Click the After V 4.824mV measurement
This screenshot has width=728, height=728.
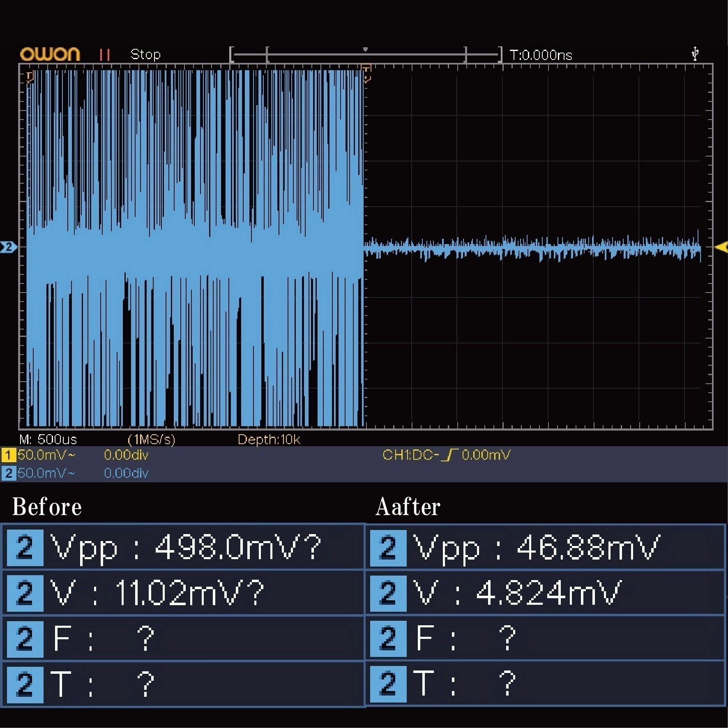(545, 593)
